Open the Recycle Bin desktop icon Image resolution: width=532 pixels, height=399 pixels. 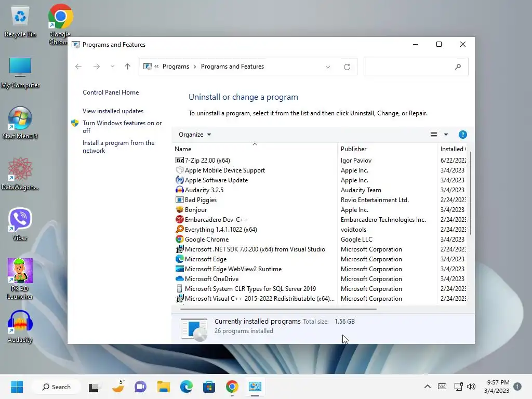click(20, 21)
